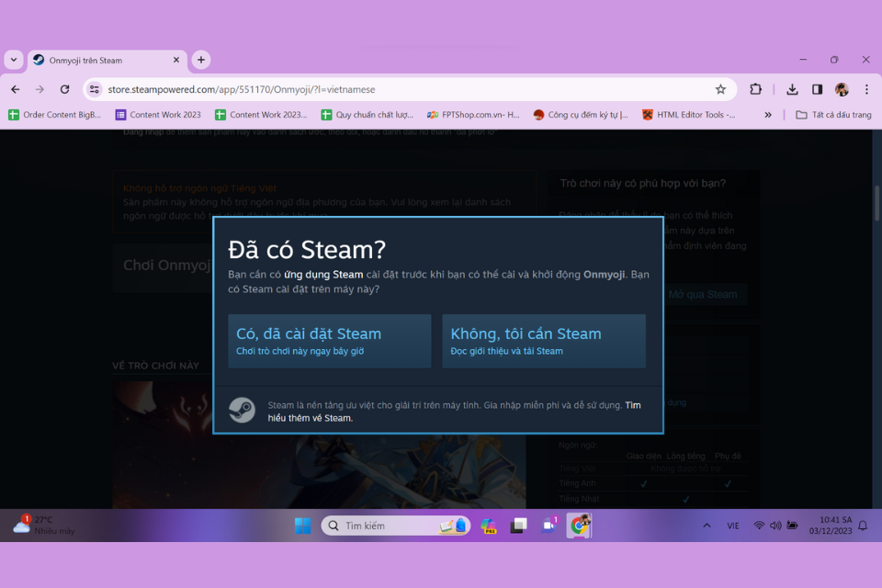Viewport: 882px width, 588px height.
Task: Open FPTShop.com.vn bookmark
Action: tap(473, 115)
